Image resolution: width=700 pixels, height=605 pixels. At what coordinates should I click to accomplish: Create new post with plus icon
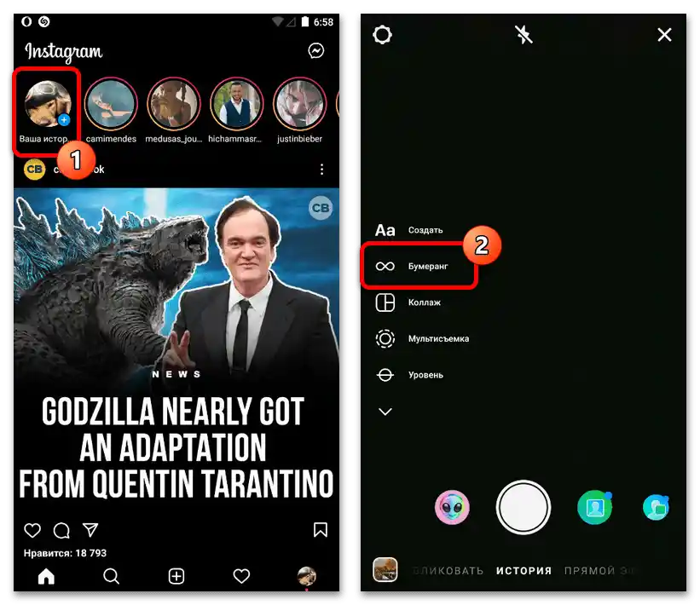pos(176,576)
